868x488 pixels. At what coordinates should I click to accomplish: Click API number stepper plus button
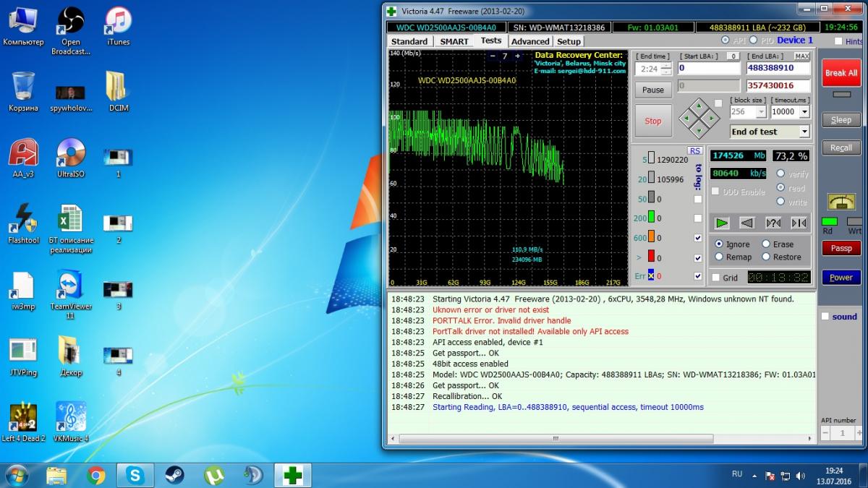[x=859, y=433]
